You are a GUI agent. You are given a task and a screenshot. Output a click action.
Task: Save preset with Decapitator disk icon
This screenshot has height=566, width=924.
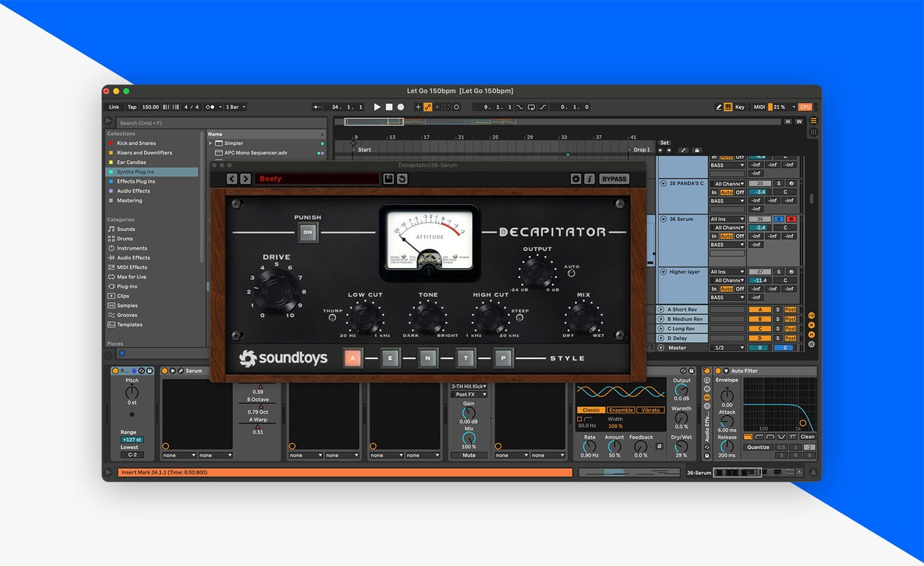pyautogui.click(x=388, y=179)
